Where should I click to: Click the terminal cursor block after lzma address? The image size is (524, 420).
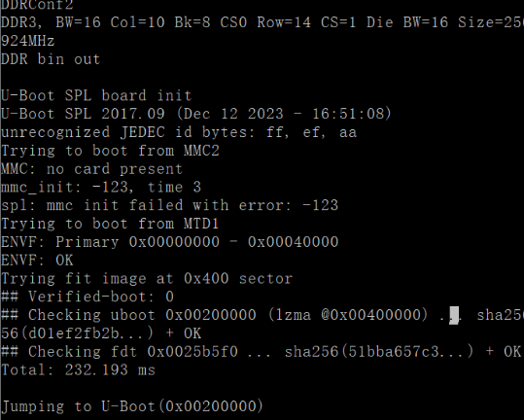(453, 315)
